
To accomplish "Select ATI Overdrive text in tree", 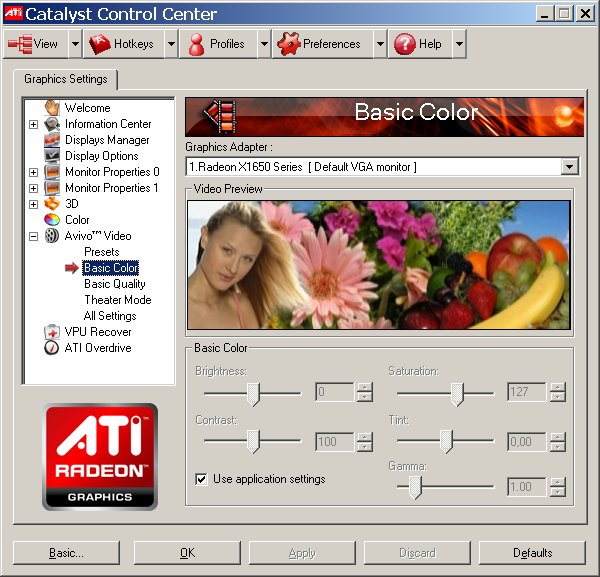I will pos(98,348).
